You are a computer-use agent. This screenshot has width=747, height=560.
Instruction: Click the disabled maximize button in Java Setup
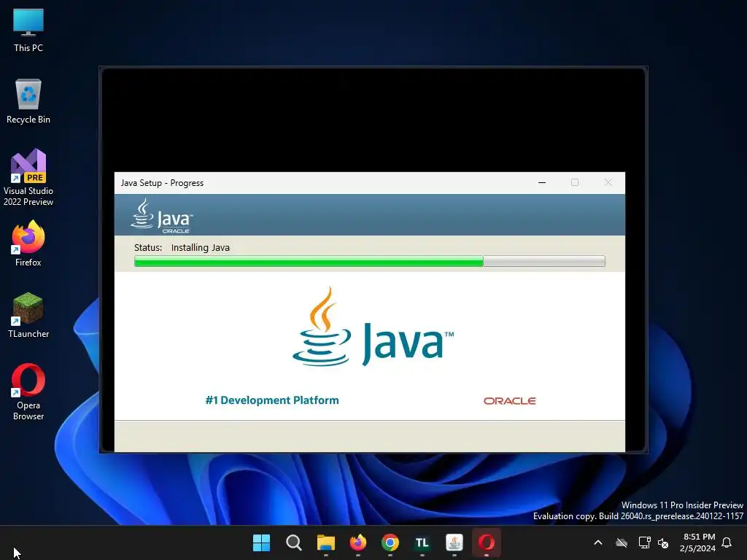pos(575,183)
